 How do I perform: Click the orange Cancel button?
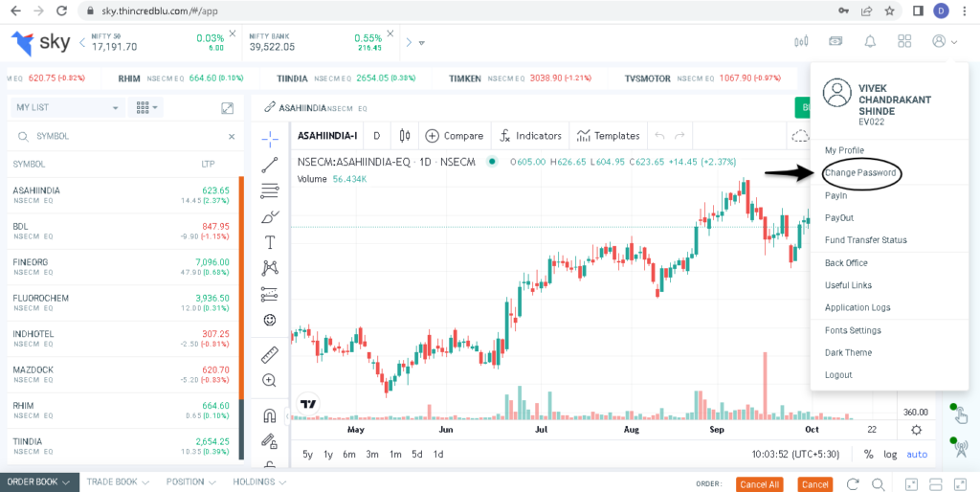click(815, 484)
